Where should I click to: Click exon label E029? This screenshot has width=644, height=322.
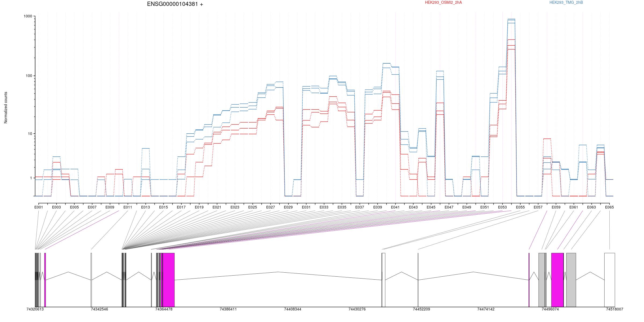coord(288,207)
